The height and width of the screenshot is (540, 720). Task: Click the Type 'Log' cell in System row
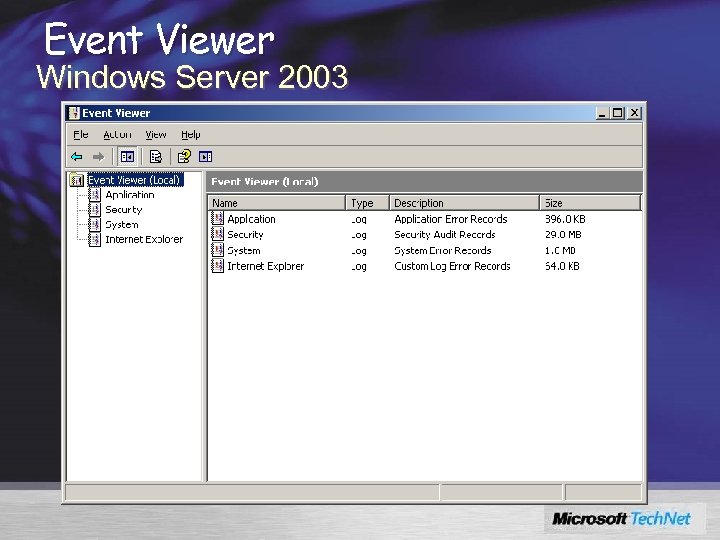pyautogui.click(x=359, y=251)
